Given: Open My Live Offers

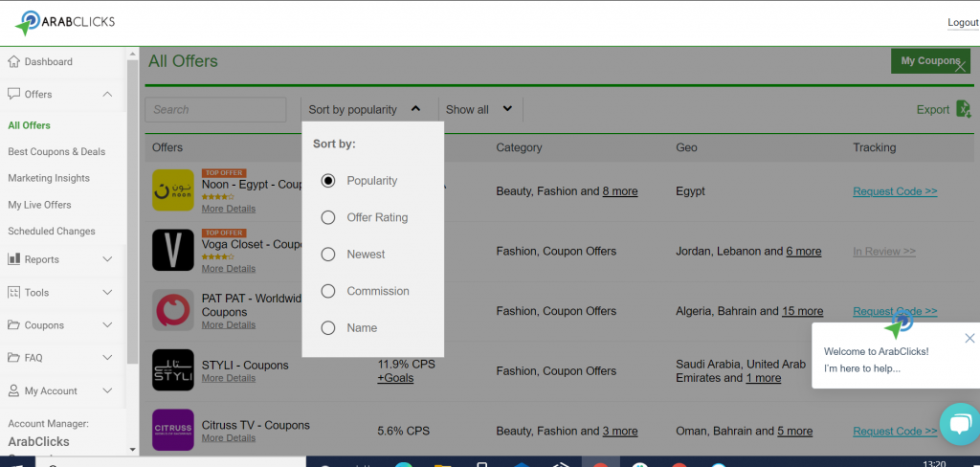Looking at the screenshot, I should pyautogui.click(x=39, y=205).
